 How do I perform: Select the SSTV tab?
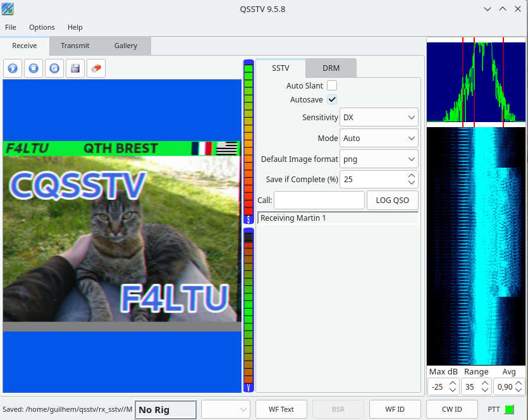pyautogui.click(x=281, y=68)
